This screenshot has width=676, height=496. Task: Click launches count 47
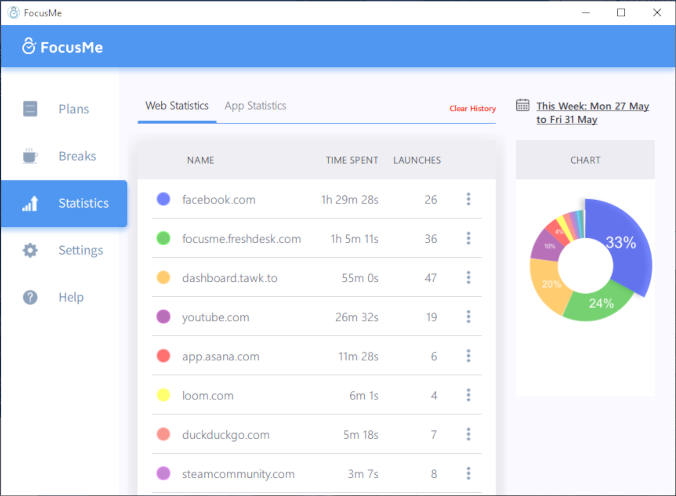pyautogui.click(x=431, y=278)
